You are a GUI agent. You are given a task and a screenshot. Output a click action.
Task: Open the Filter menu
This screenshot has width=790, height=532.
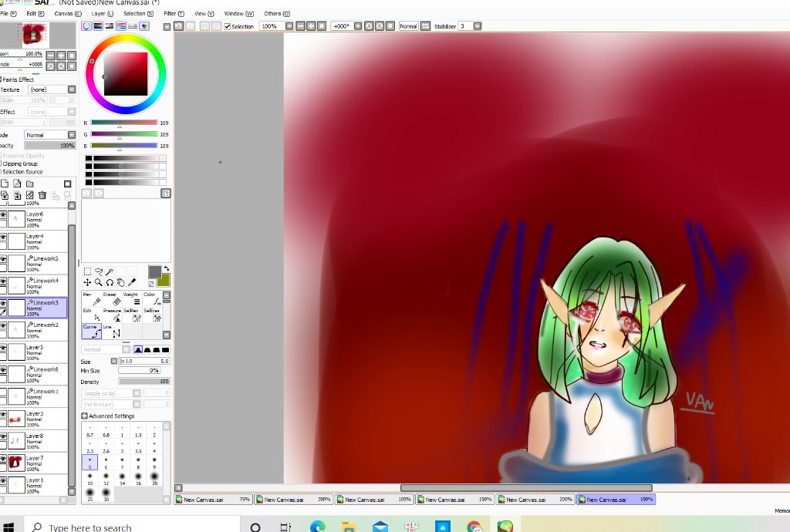174,14
